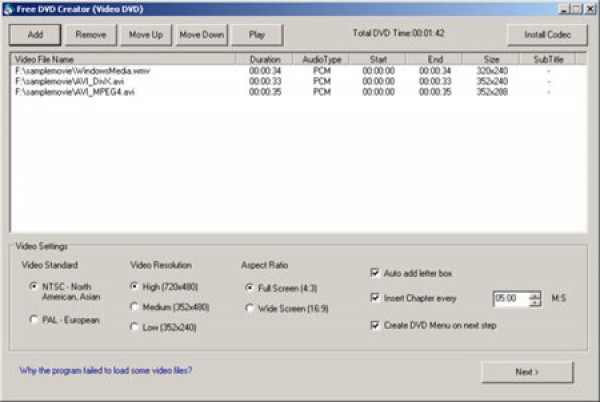Screen dimensions: 600x402
Task: Increase chapter interval with up spinner arrow
Action: tap(535, 295)
